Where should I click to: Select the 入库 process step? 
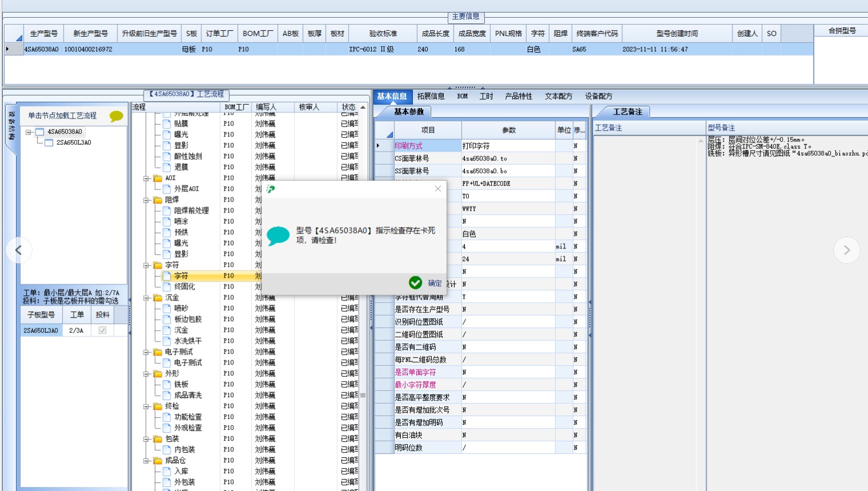point(181,472)
